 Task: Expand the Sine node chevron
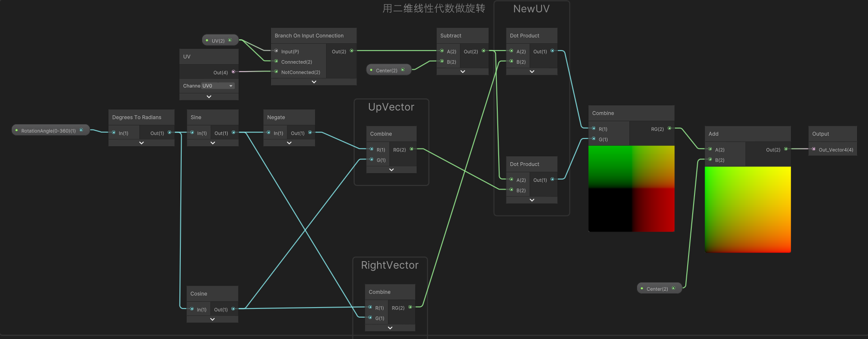tap(213, 143)
